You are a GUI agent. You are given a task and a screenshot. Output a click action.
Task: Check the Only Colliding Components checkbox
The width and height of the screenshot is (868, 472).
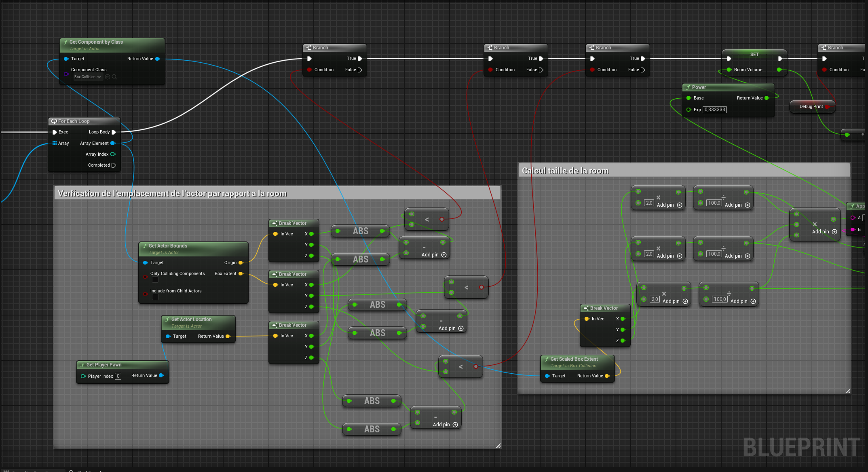coord(155,280)
